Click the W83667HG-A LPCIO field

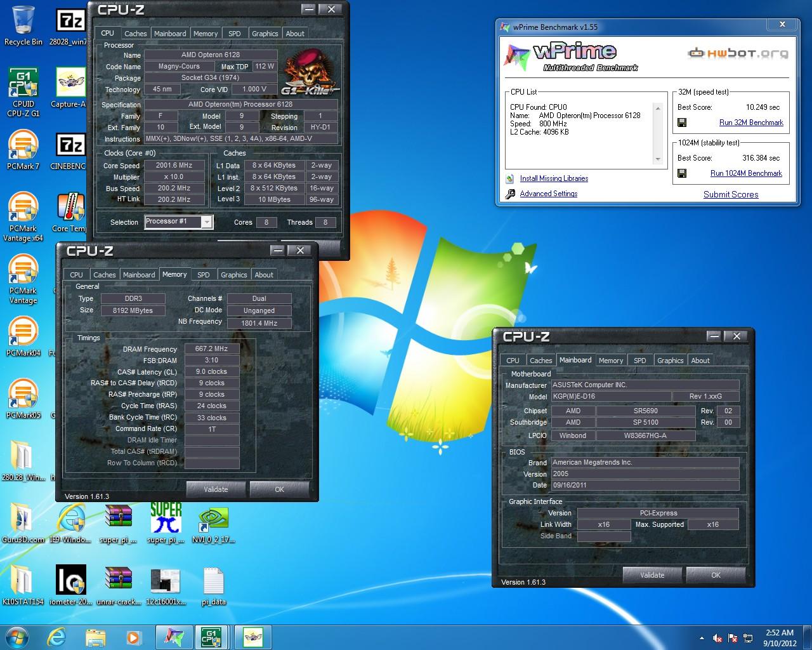click(646, 435)
